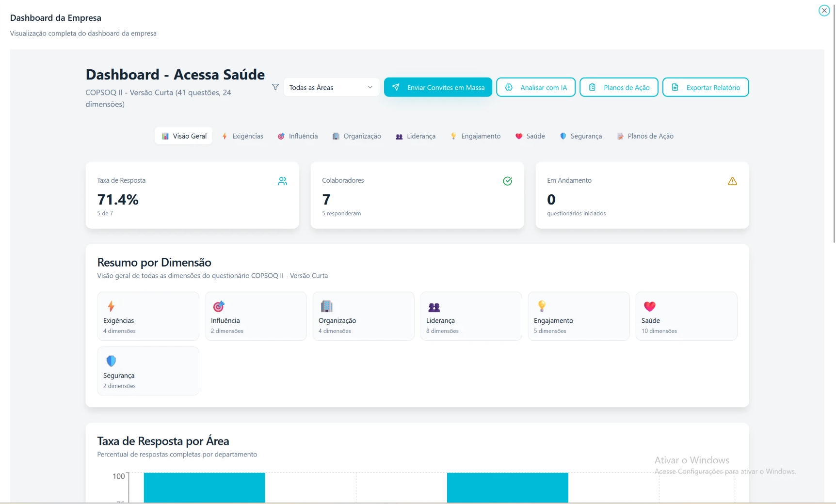Screen dimensions: 836x504
Task: Click the '10 dimensões' text under Saúde
Action: (659, 331)
